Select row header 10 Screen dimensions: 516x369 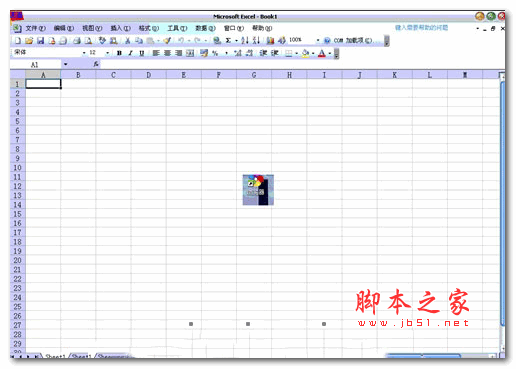(18, 168)
